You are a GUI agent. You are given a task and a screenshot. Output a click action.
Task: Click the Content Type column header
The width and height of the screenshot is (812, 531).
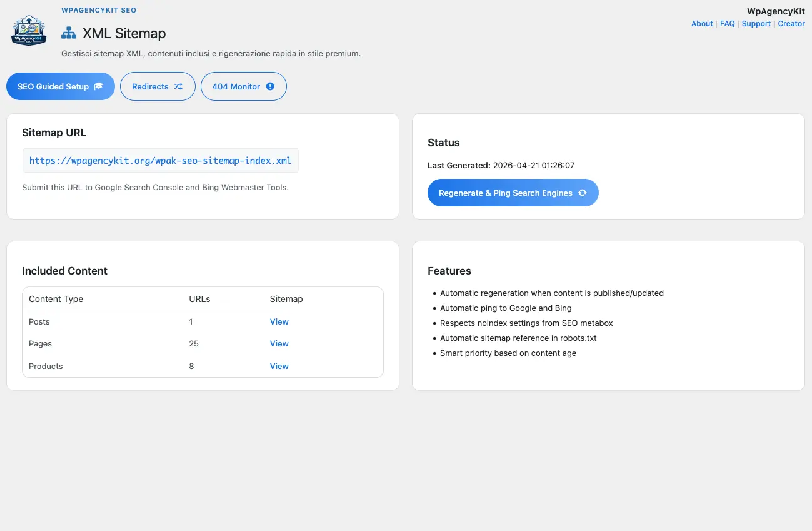[56, 299]
